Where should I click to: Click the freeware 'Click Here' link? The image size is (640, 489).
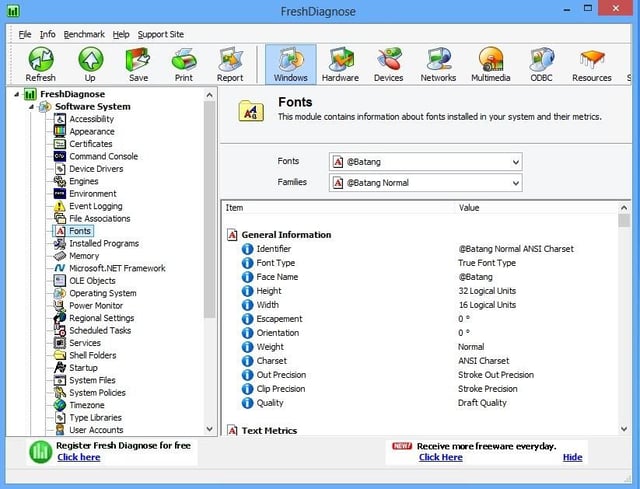point(441,457)
